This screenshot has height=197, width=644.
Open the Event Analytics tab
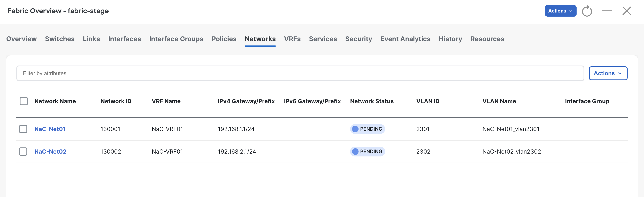point(405,39)
